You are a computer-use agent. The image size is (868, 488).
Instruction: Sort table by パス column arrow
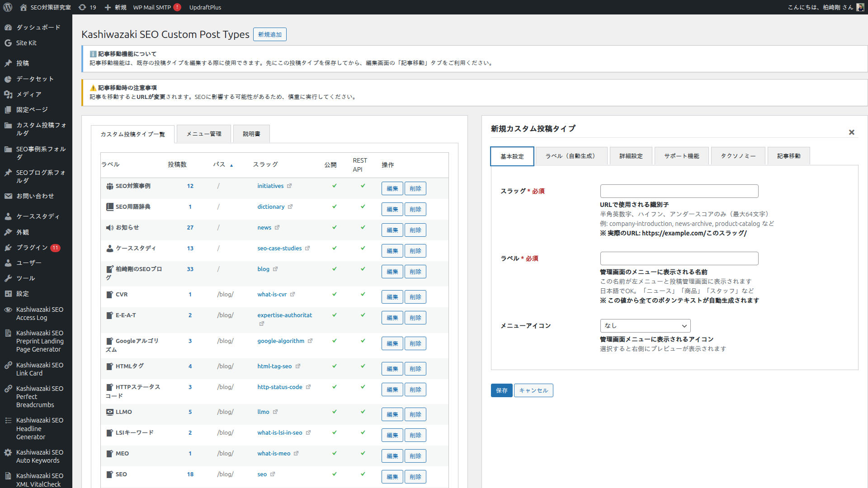(x=231, y=165)
